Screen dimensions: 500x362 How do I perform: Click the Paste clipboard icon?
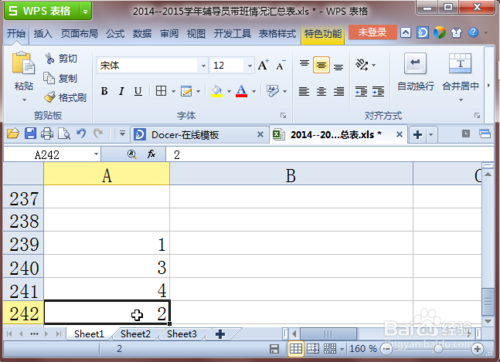23,63
